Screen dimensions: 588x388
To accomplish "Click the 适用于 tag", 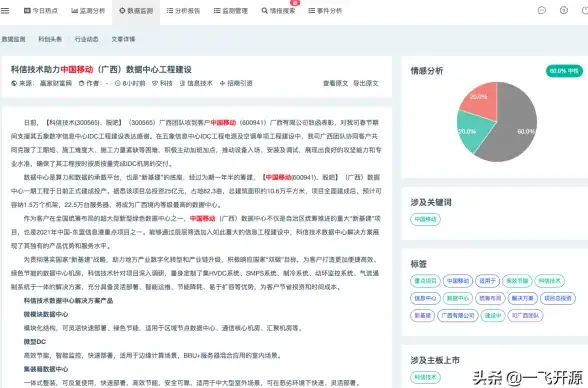I will [x=488, y=281].
